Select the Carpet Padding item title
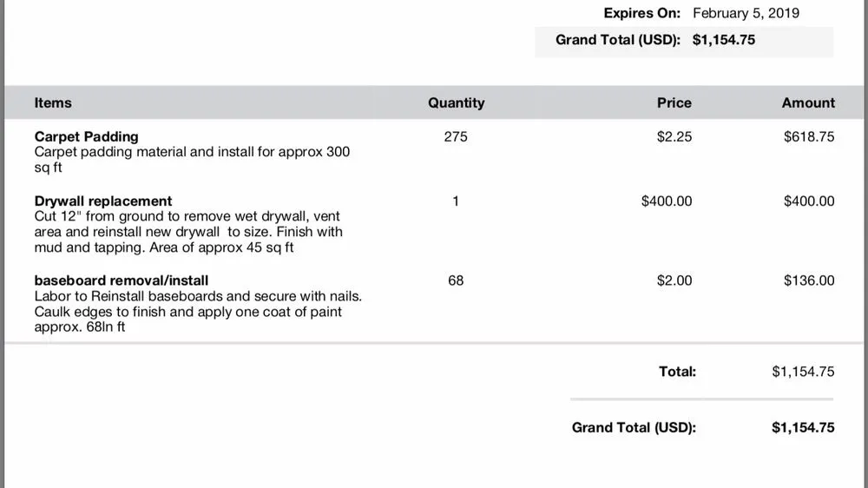868x488 pixels. click(86, 136)
